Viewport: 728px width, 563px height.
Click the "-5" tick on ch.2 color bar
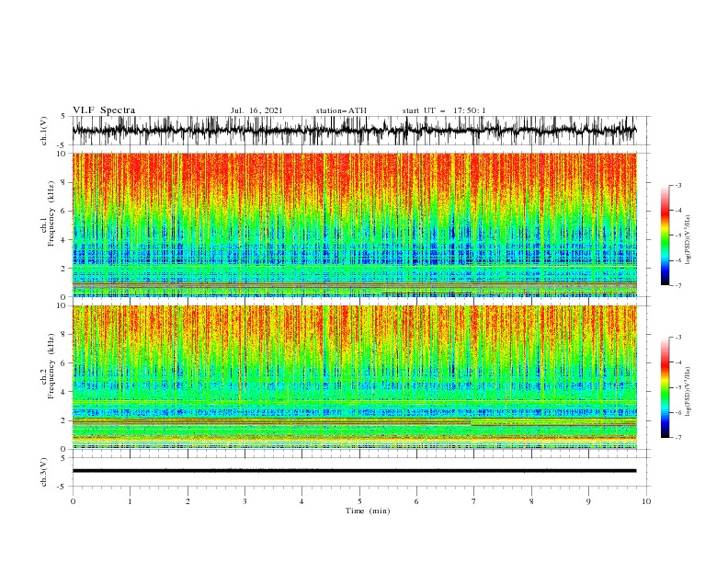coord(678,387)
